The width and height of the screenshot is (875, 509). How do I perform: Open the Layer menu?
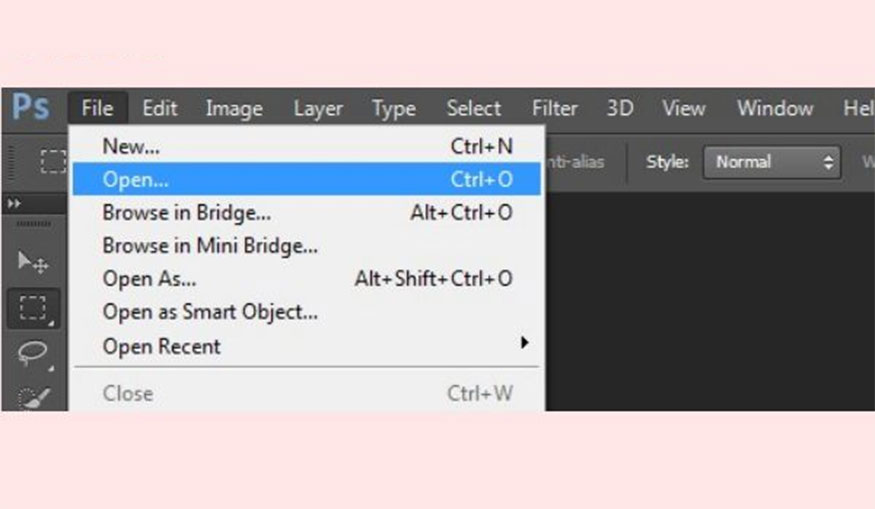click(x=318, y=108)
